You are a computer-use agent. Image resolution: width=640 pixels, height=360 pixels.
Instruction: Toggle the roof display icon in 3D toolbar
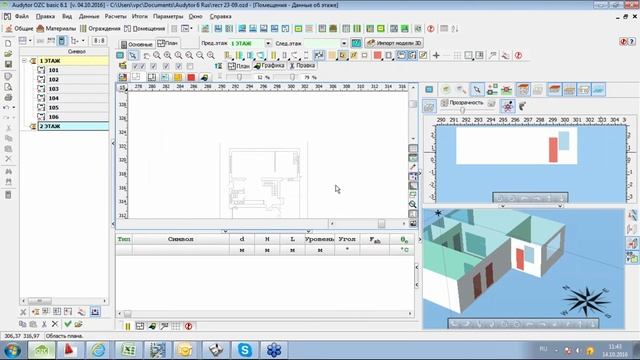[554, 89]
